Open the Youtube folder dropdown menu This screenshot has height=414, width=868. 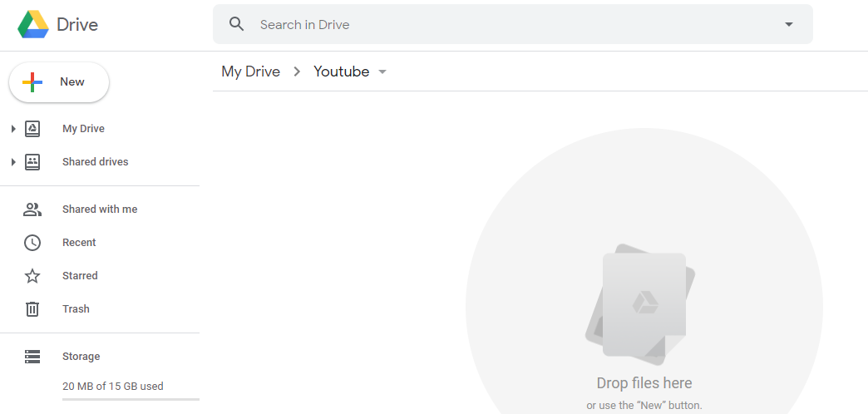[x=382, y=72]
